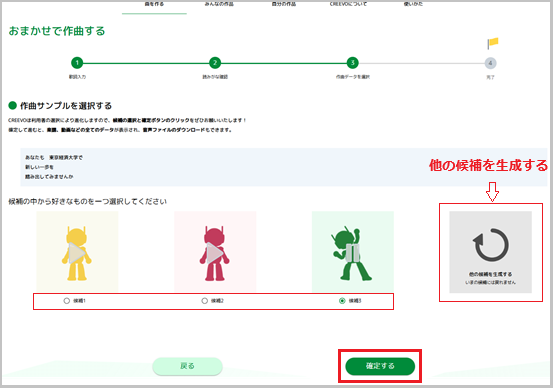Viewport: 553px width, 388px height.
Task: Click the green 確定する button
Action: (380, 366)
